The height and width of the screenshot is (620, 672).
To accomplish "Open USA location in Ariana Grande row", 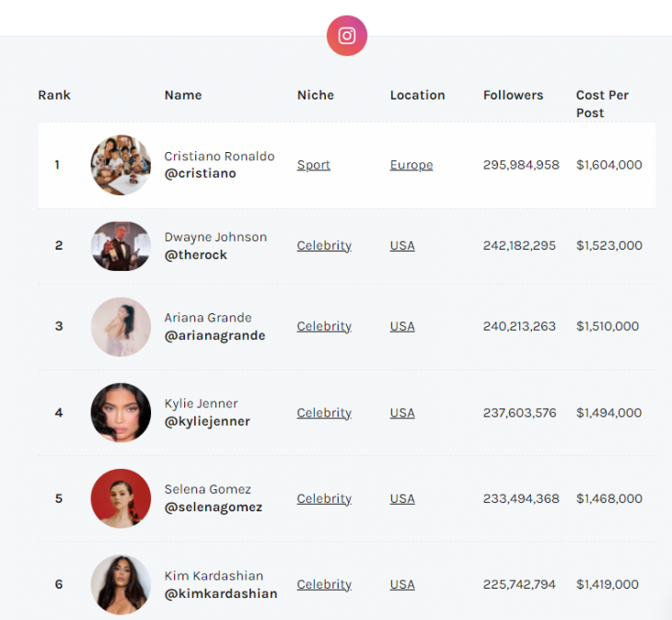I will tap(402, 326).
